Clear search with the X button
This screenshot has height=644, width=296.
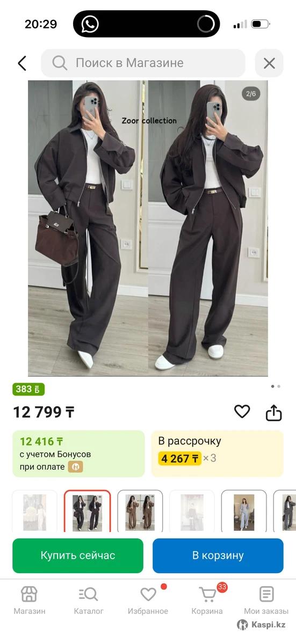click(x=269, y=63)
